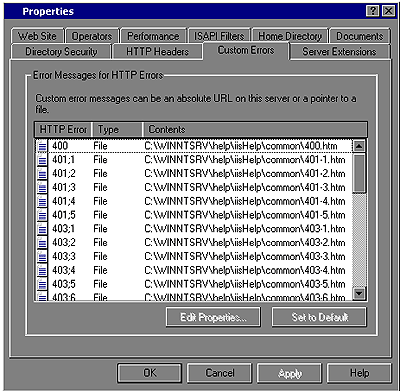Click the Set to Default button
The width and height of the screenshot is (400, 392).
pyautogui.click(x=319, y=317)
